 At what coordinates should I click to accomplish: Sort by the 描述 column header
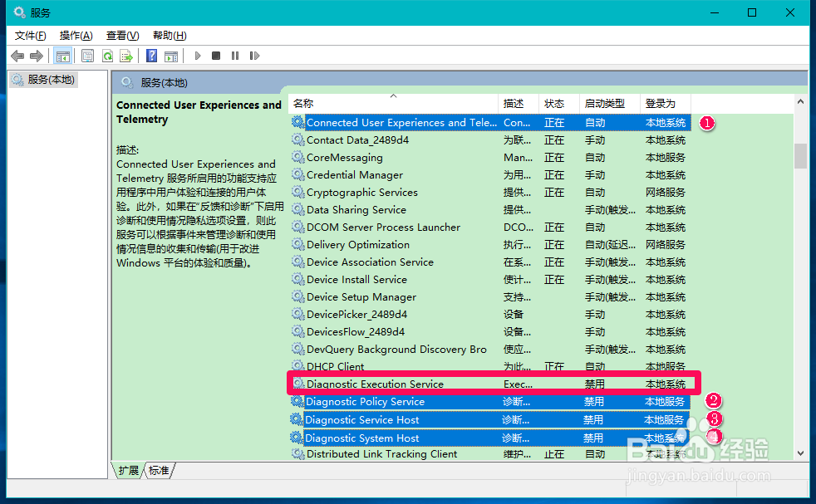[519, 104]
